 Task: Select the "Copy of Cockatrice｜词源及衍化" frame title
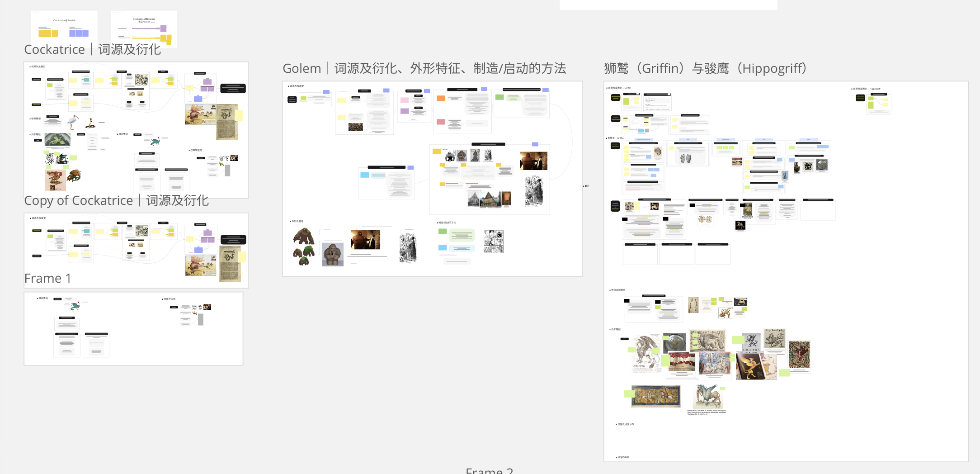point(116,200)
